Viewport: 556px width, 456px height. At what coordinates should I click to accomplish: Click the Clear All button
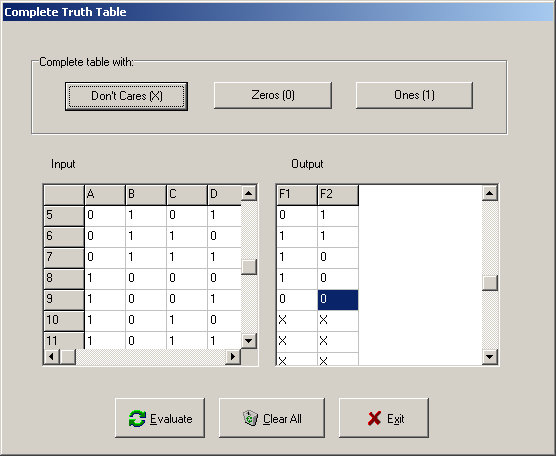tap(272, 418)
